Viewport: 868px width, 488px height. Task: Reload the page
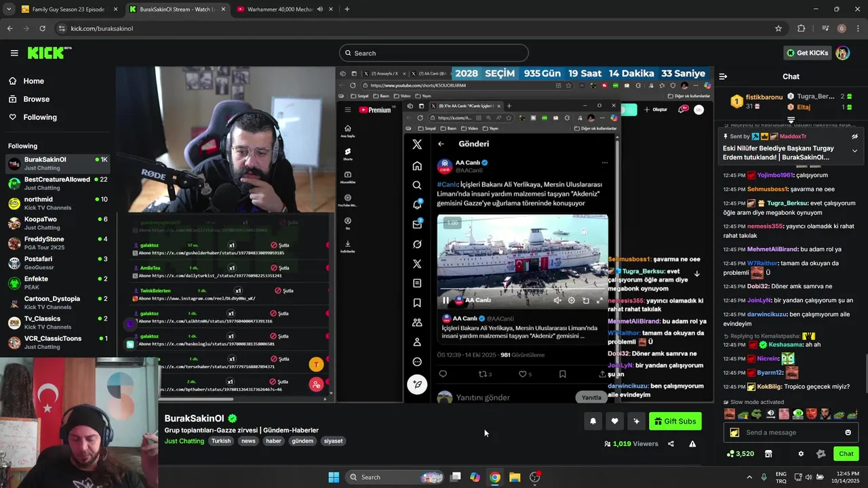click(x=42, y=28)
